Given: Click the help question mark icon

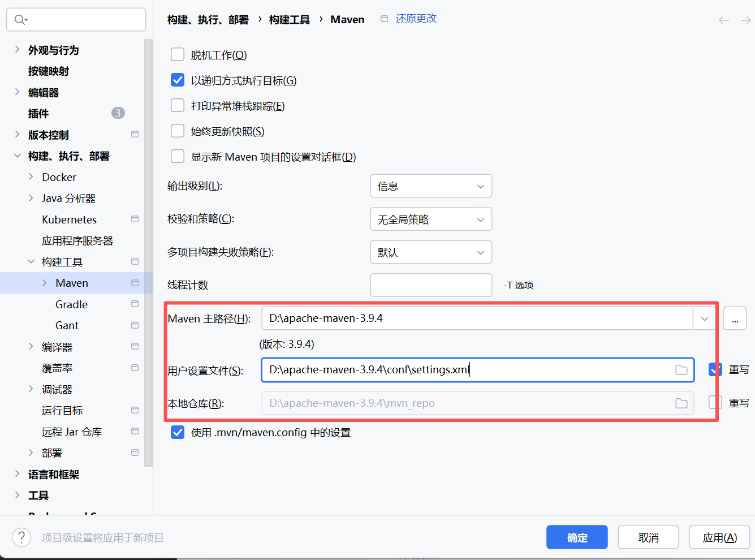Looking at the screenshot, I should click(x=21, y=537).
